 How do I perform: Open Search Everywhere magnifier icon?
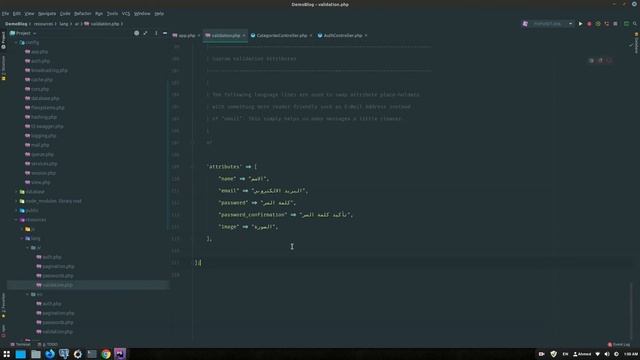click(635, 24)
